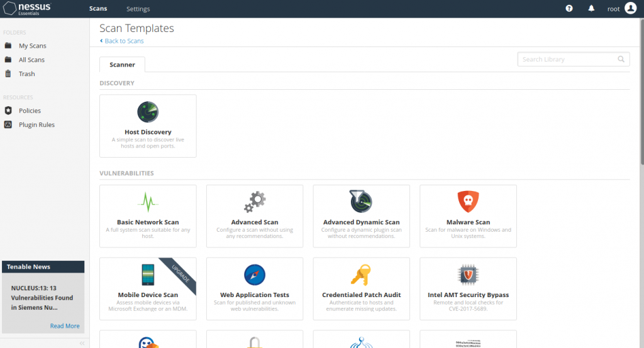Open the Settings menu
The image size is (644, 348).
(138, 9)
